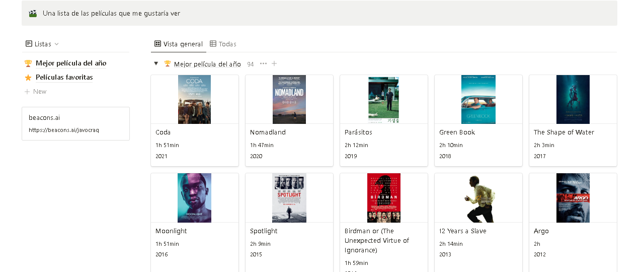The height and width of the screenshot is (272, 644).
Task: Click The Shape of Water title
Action: pos(564,132)
